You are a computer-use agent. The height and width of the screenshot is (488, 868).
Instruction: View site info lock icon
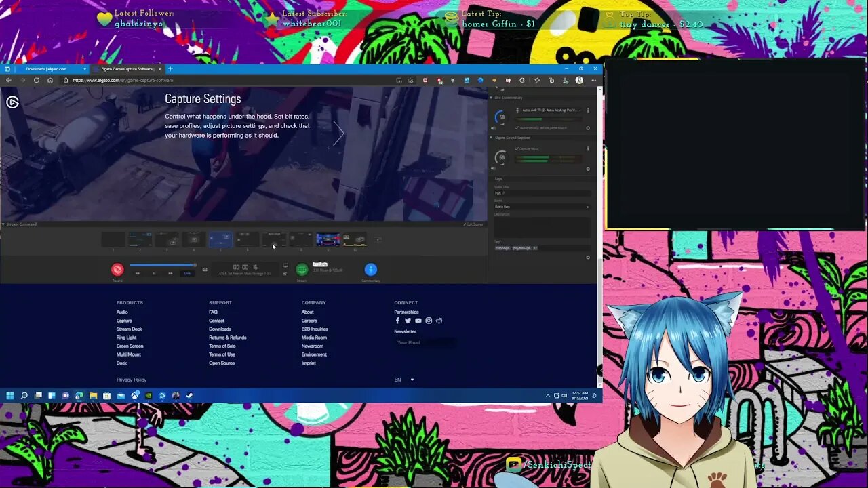pyautogui.click(x=66, y=80)
